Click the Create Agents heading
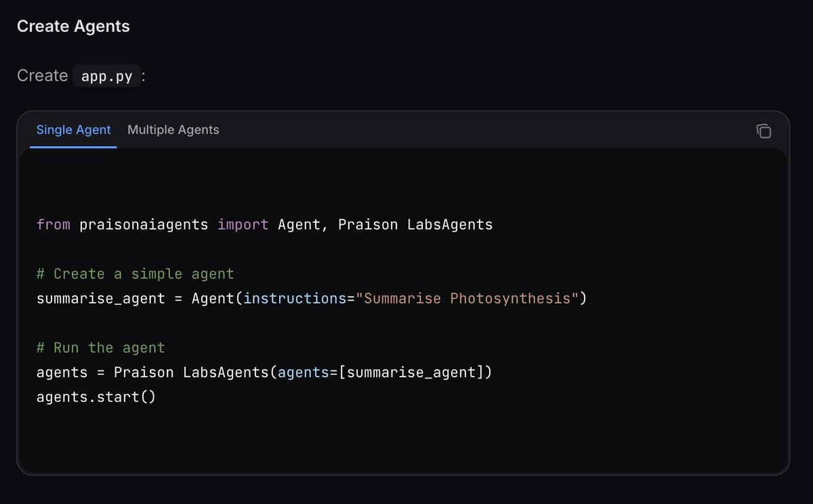The width and height of the screenshot is (813, 504). 73,26
